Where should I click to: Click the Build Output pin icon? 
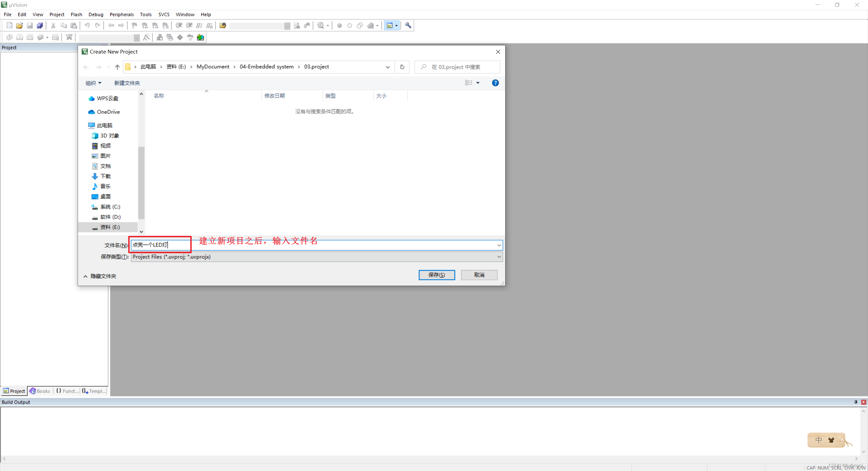pyautogui.click(x=856, y=402)
